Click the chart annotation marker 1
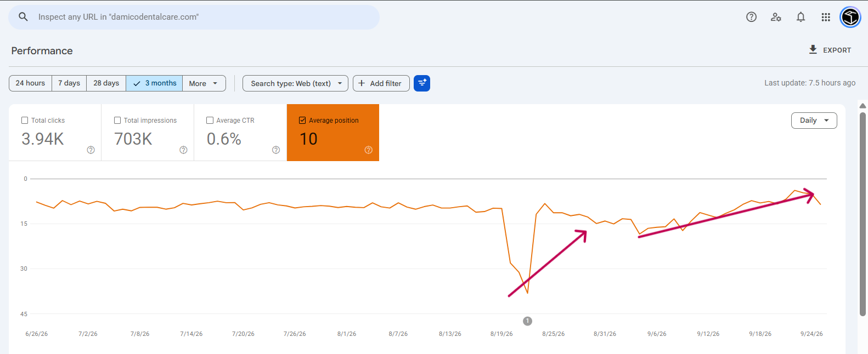 [527, 321]
